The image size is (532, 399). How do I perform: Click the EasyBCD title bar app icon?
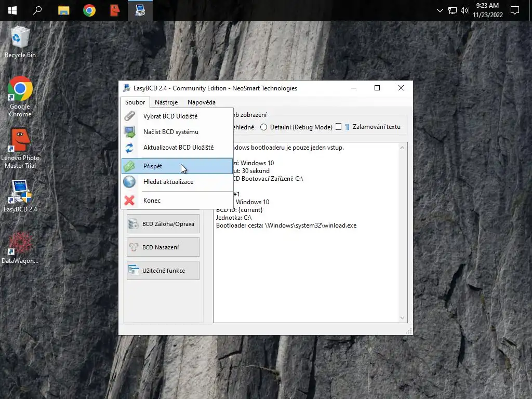pyautogui.click(x=127, y=88)
